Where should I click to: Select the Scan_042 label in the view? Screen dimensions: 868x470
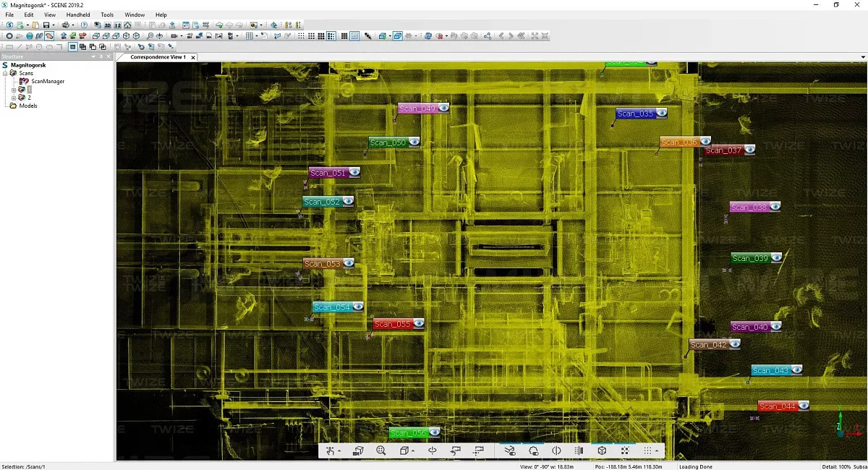click(x=708, y=345)
